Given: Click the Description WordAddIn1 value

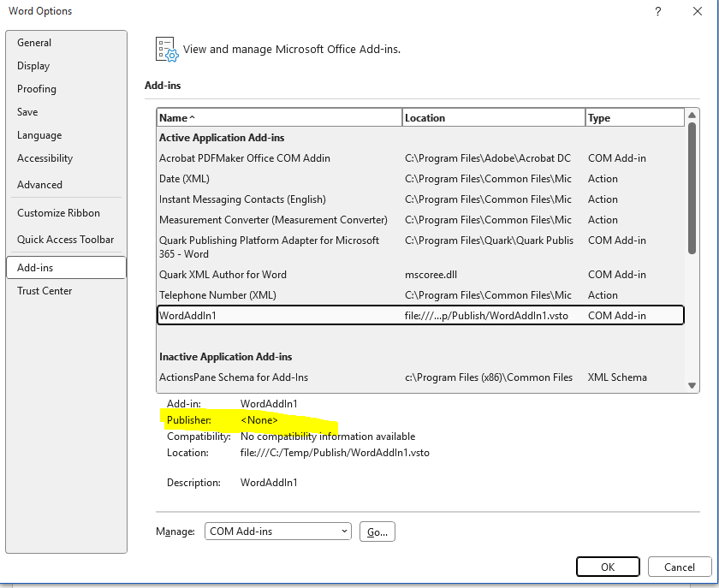Looking at the screenshot, I should 269,483.
